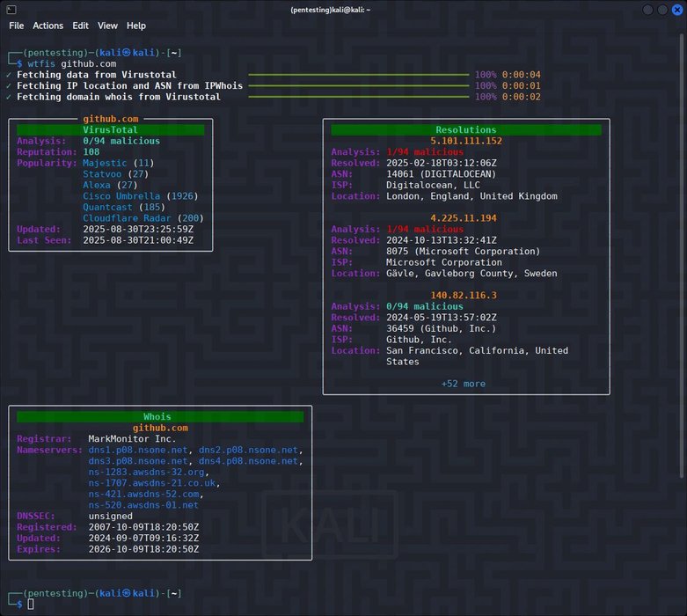Image resolution: width=687 pixels, height=616 pixels.
Task: Click 'London, England, United Kingdom' location
Action: coord(471,196)
